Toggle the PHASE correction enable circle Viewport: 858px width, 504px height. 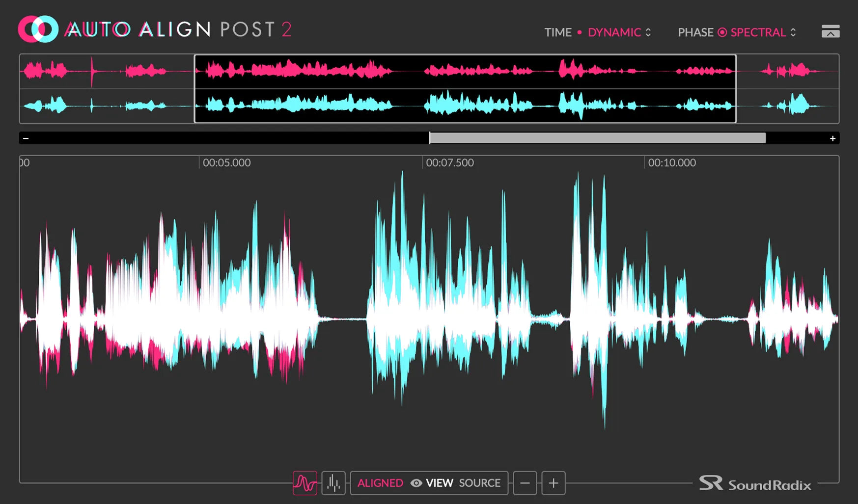pyautogui.click(x=722, y=32)
